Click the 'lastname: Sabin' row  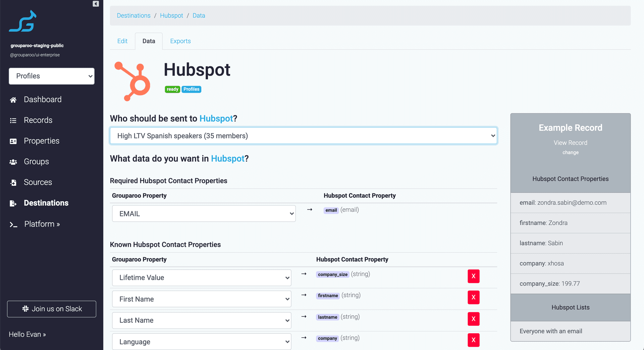coord(570,243)
